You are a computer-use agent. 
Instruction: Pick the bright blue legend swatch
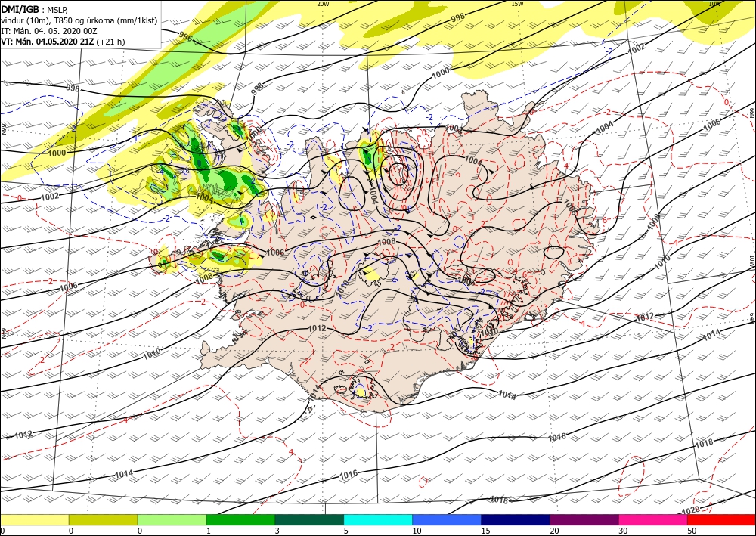447,519
